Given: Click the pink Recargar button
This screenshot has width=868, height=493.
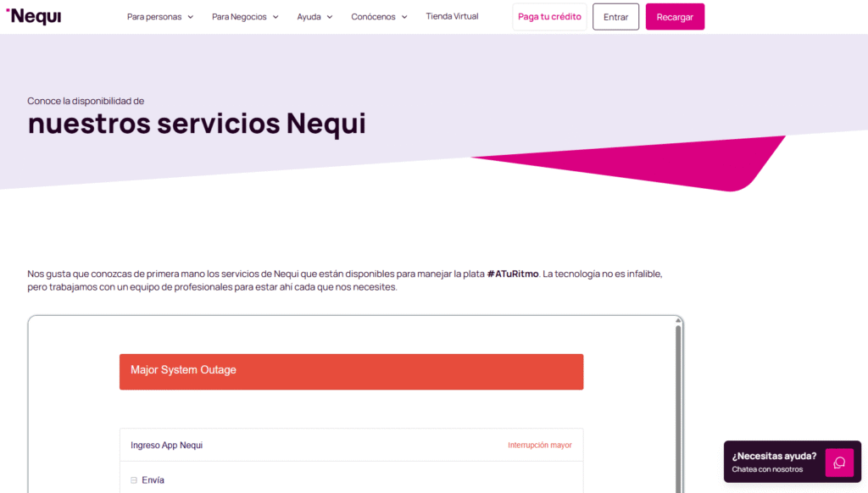Looking at the screenshot, I should pyautogui.click(x=675, y=17).
